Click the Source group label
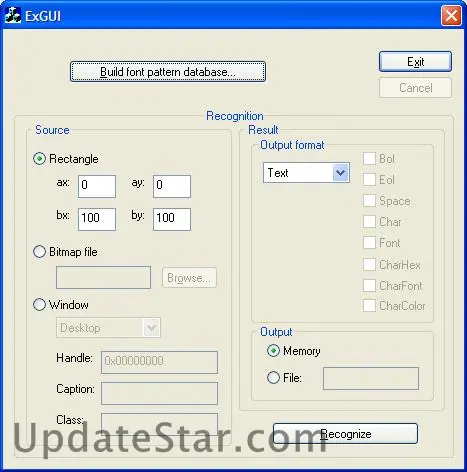This screenshot has height=472, width=467. [x=52, y=130]
